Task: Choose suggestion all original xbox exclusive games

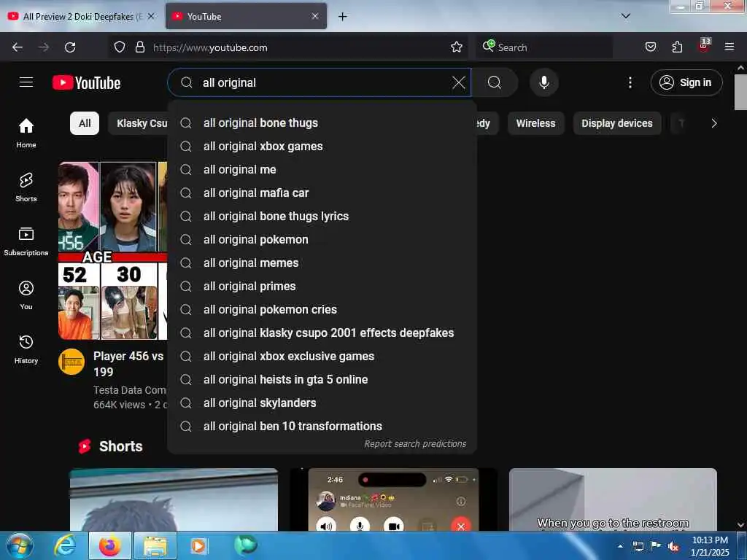Action: click(322, 356)
